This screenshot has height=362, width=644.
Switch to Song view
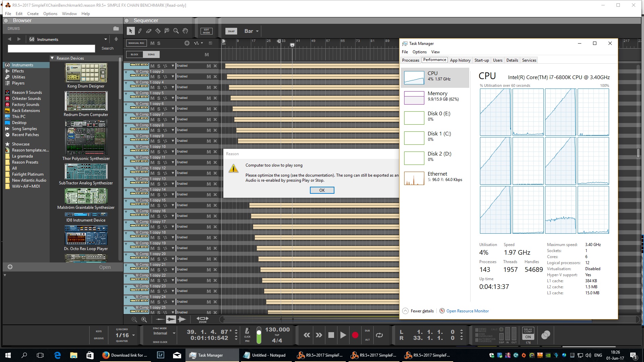151,54
